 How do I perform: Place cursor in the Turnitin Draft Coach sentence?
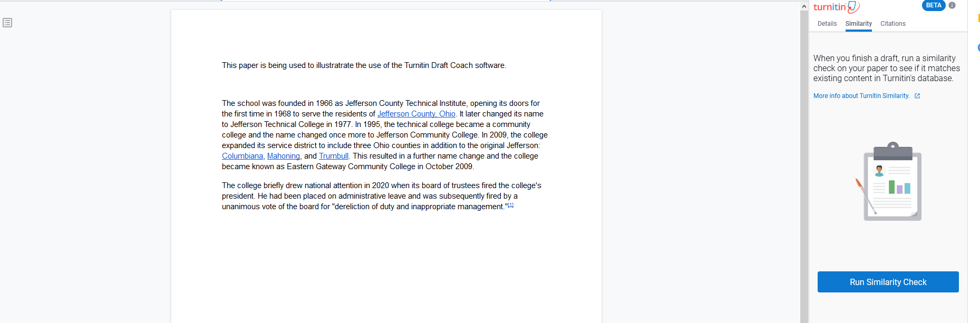coord(364,65)
